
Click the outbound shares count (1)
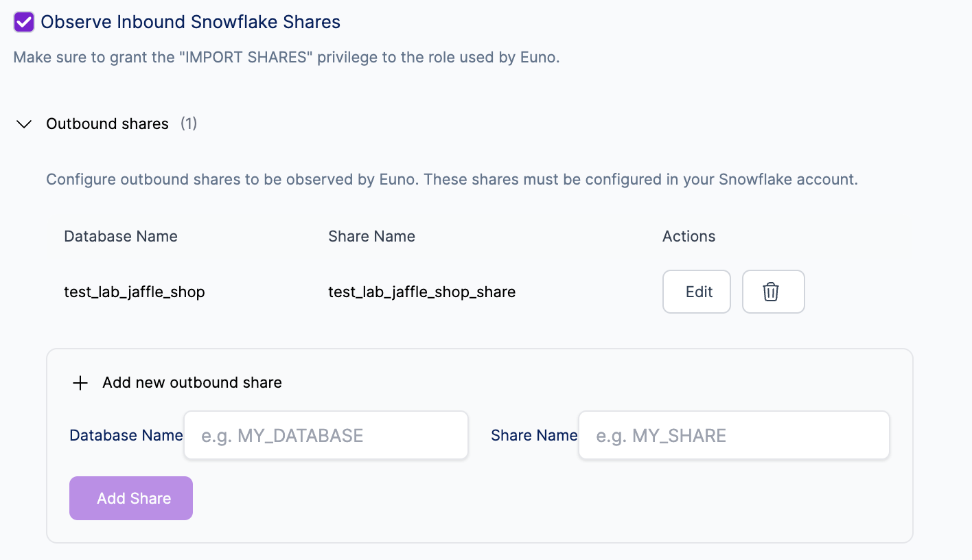(189, 124)
